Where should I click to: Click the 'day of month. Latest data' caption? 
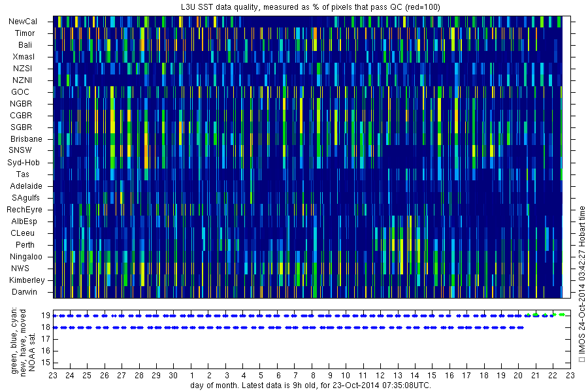(310, 385)
